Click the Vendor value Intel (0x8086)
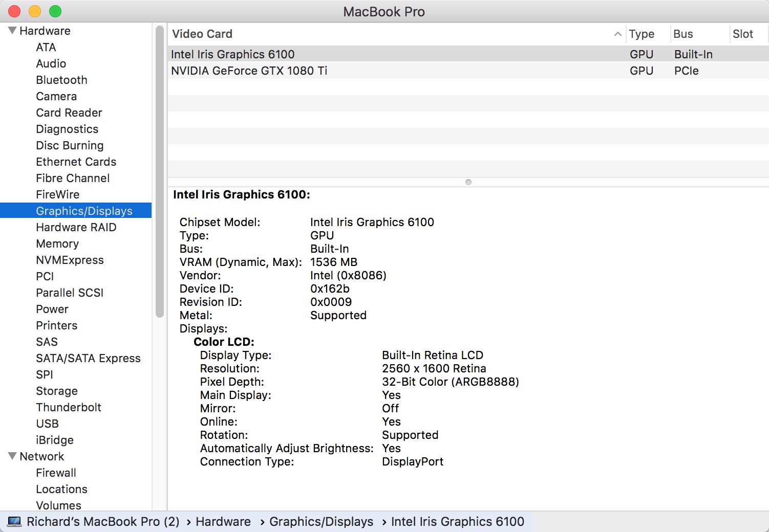Screen dimensions: 769x532 tap(348, 275)
